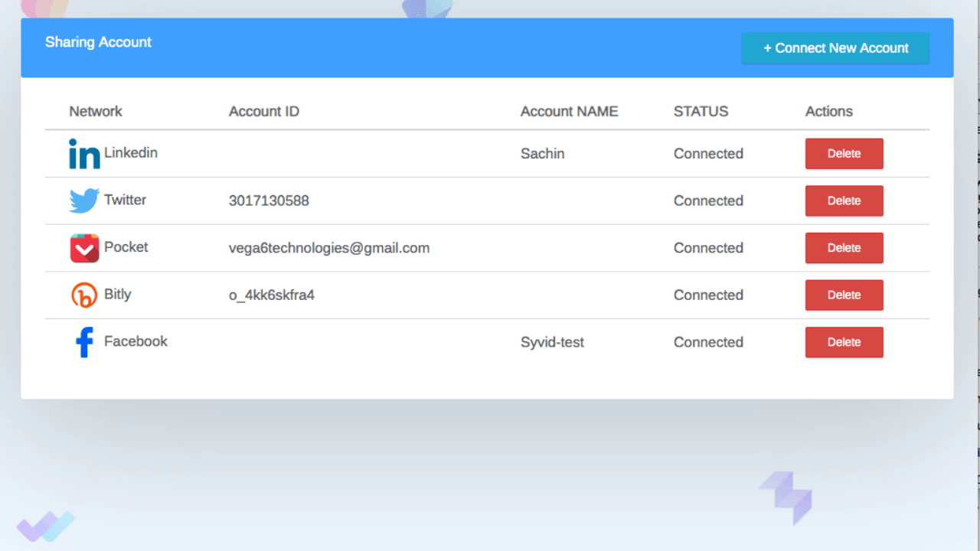Remove the Pocket account with Delete
Viewport: 980px width, 551px height.
(x=844, y=248)
